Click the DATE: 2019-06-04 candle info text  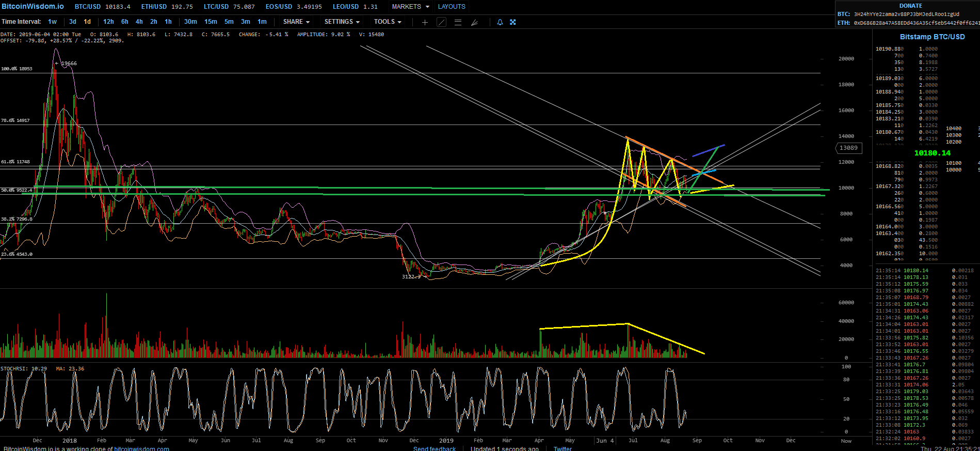click(41, 35)
